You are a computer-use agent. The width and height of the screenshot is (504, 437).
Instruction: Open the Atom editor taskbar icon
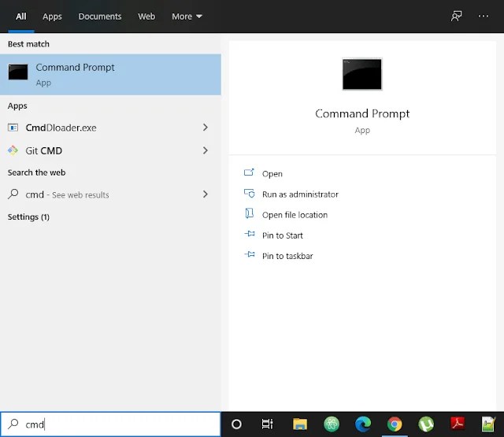pyautogui.click(x=332, y=424)
